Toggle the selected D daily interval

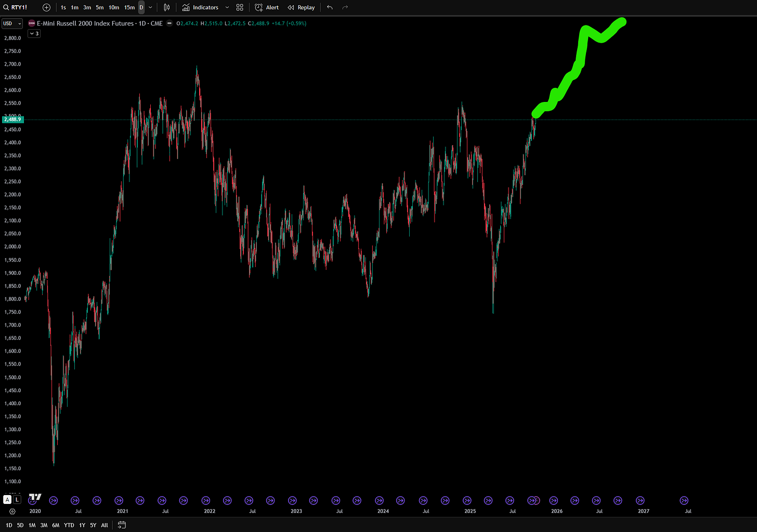(141, 7)
